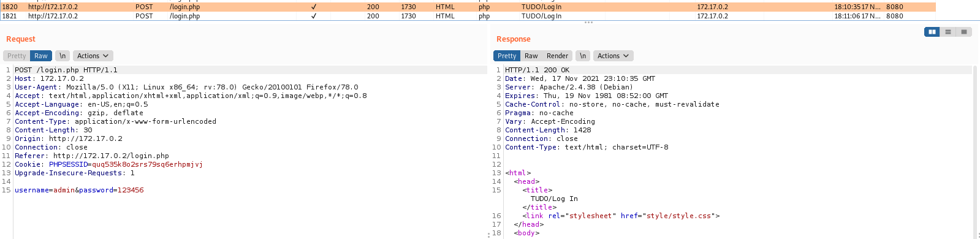Click the IP 172.17.0.2 cell in row 1821

[x=712, y=16]
